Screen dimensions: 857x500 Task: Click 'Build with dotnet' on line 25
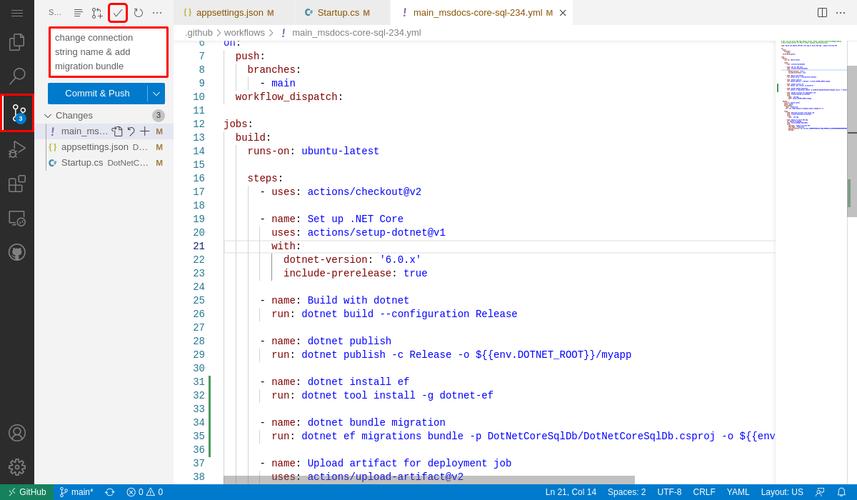pyautogui.click(x=358, y=301)
